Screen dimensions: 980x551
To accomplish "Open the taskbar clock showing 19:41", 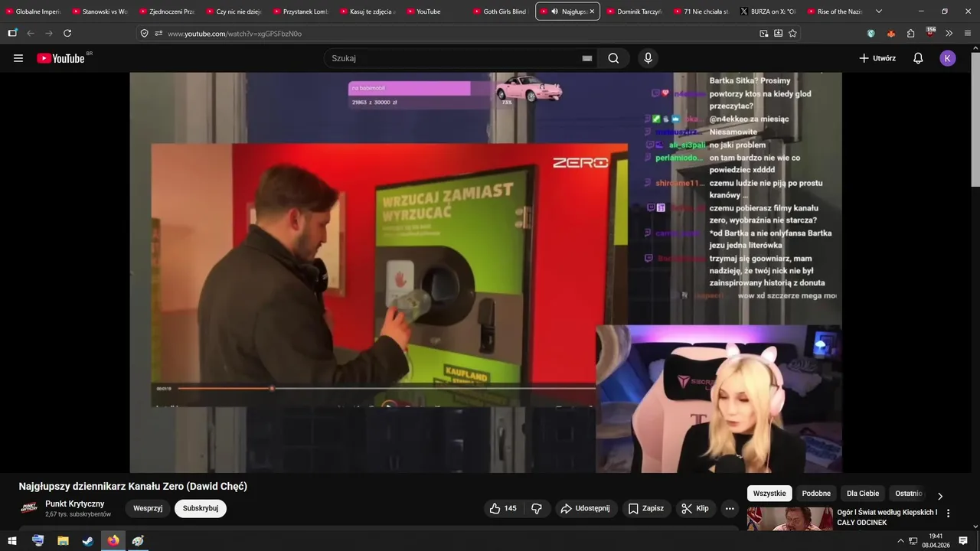I will (x=936, y=540).
